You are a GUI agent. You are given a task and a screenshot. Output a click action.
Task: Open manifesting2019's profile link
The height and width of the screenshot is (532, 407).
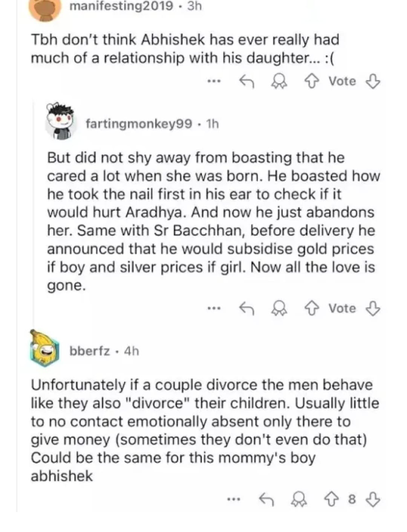coord(121,6)
